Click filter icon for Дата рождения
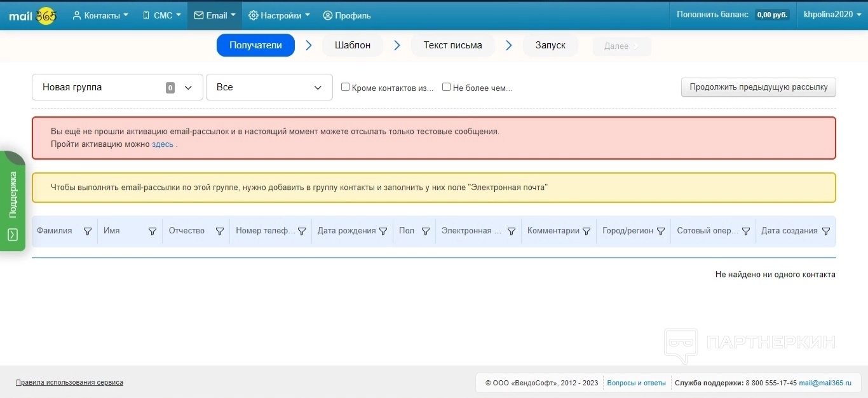868x398 pixels. [x=383, y=231]
